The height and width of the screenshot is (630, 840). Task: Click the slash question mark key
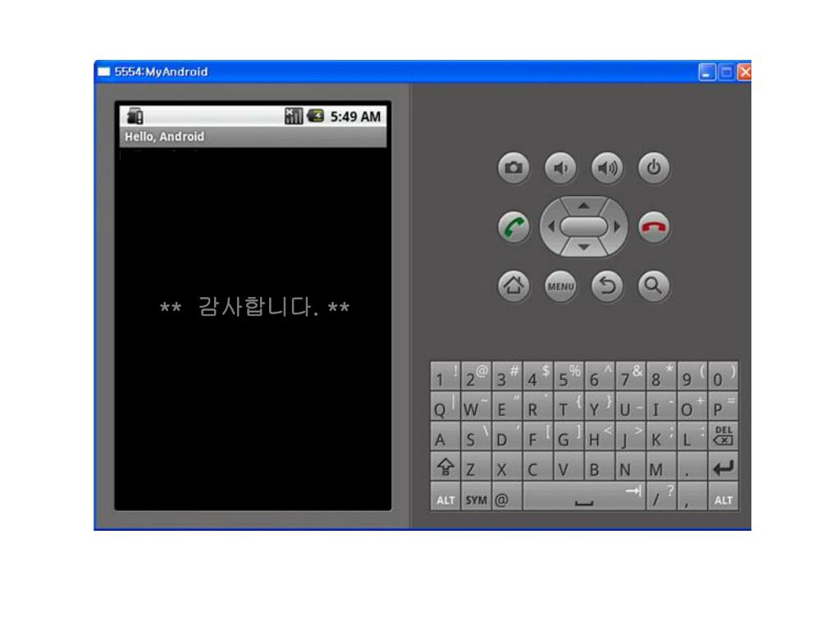[x=662, y=496]
